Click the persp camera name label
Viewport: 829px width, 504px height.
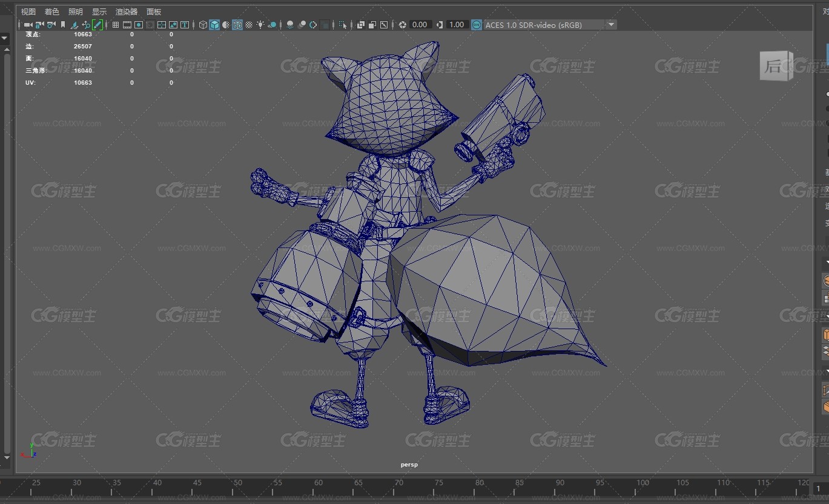coord(409,465)
